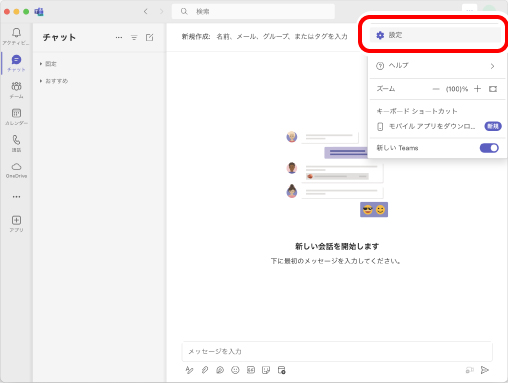Click the チャット heading text

point(59,37)
